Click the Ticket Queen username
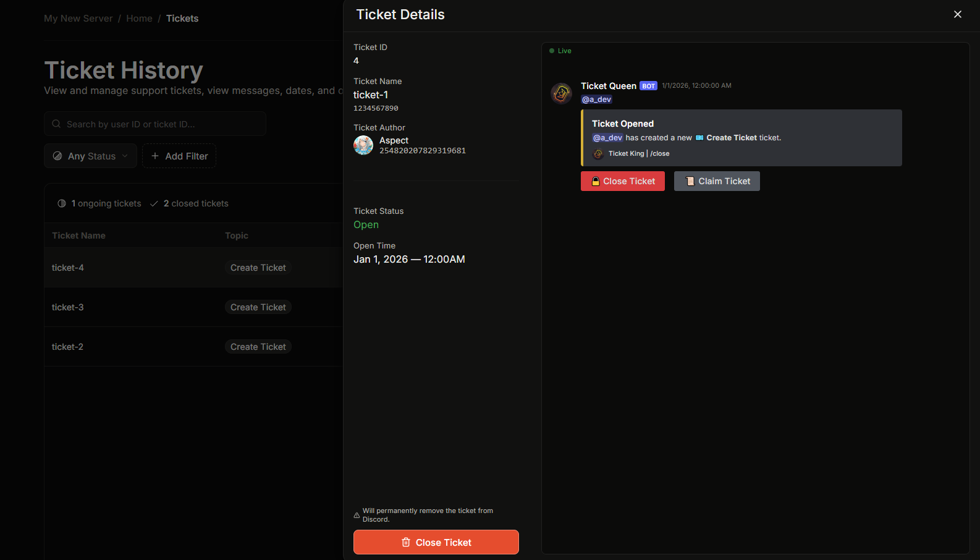Screen dimensions: 980x560 (609, 86)
